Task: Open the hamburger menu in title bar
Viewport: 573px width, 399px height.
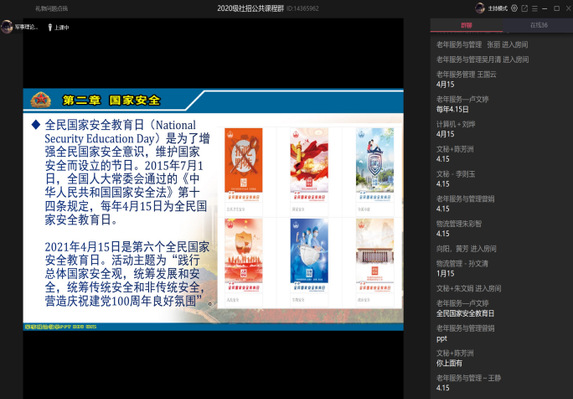Action: 535,8
